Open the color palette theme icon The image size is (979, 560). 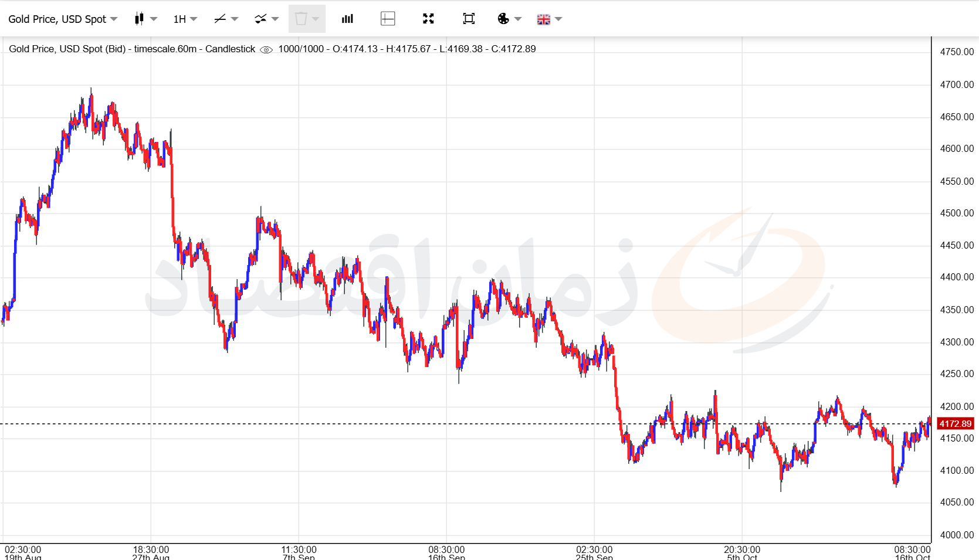(x=503, y=19)
